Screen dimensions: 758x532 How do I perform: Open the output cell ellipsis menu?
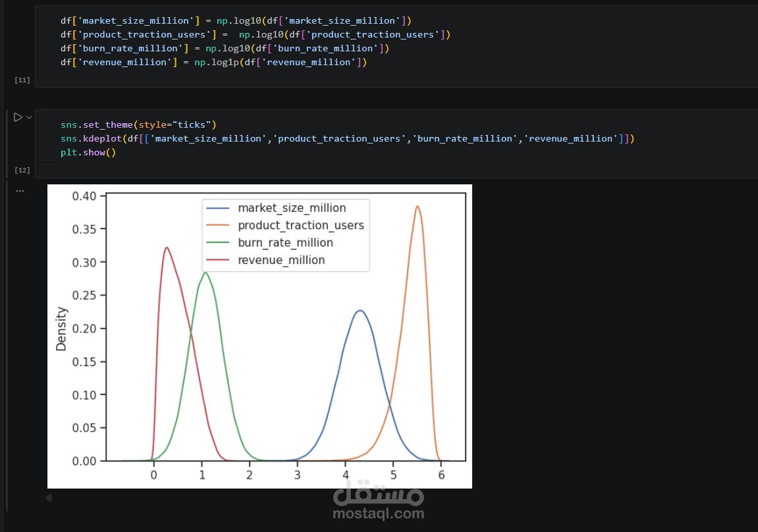click(20, 191)
